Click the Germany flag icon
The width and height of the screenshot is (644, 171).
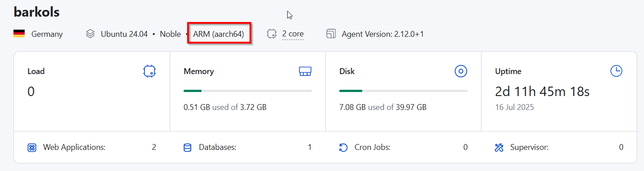[19, 34]
